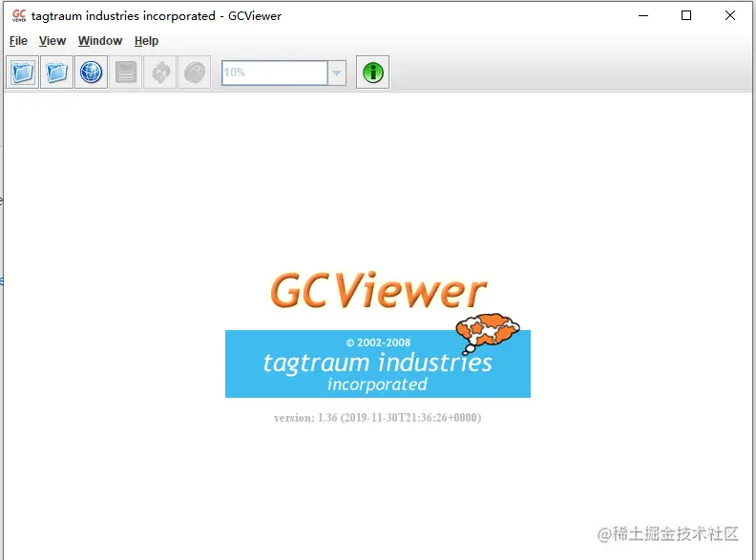Open the View menu
The width and height of the screenshot is (756, 560).
point(52,41)
